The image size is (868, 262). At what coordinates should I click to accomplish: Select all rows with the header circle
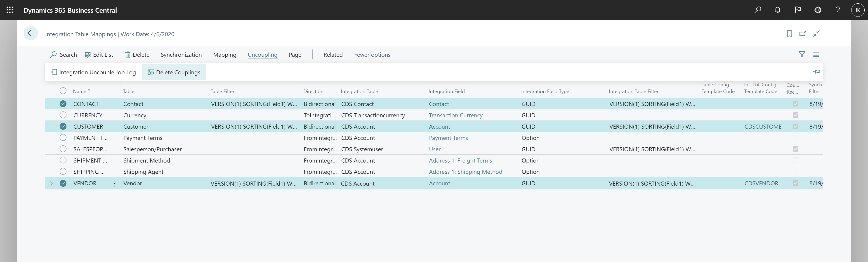click(63, 91)
